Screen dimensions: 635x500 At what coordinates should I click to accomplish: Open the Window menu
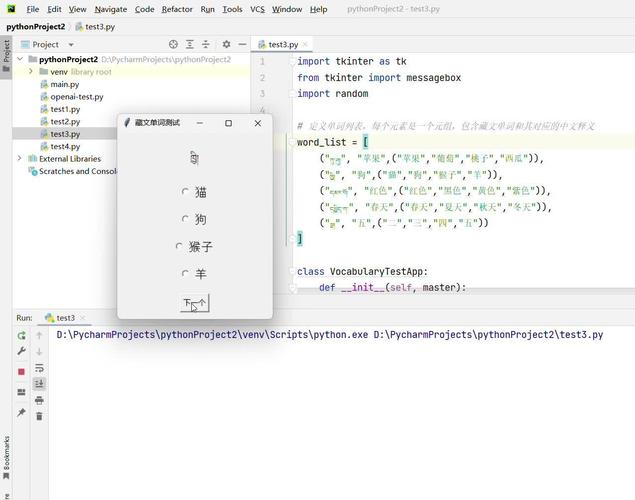pos(287,9)
